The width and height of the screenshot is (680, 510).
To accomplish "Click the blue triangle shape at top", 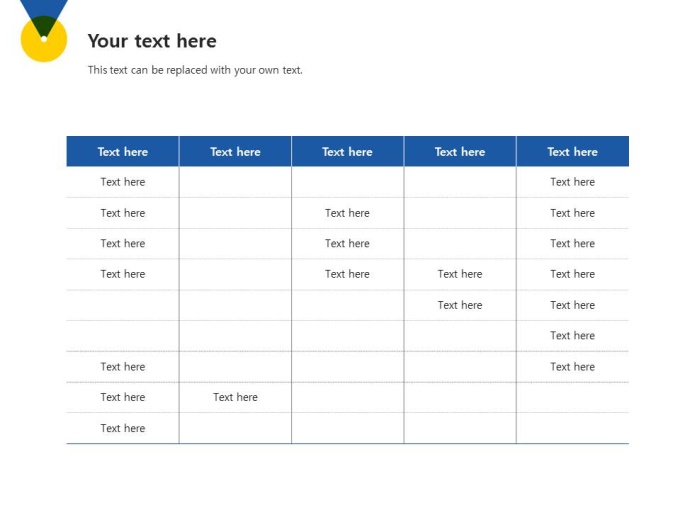I will pos(44,13).
